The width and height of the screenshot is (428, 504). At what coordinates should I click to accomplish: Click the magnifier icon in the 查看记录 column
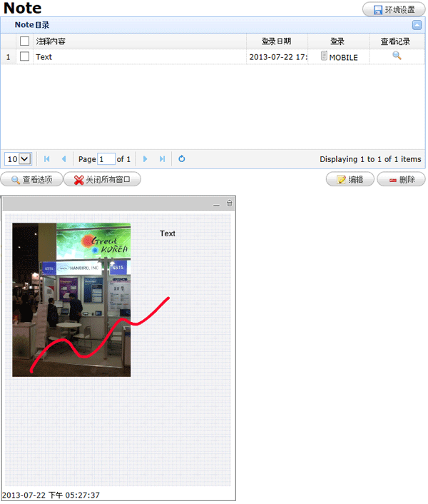pyautogui.click(x=397, y=56)
